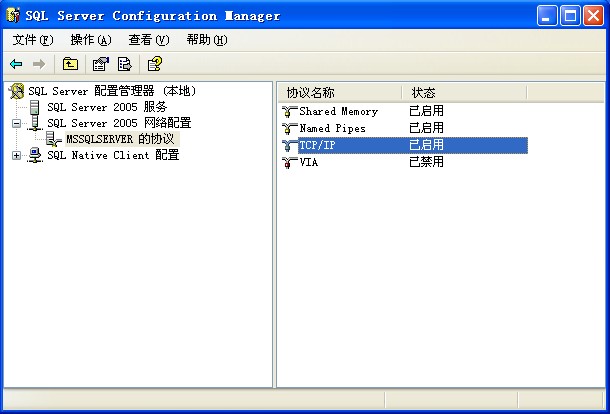Click the SQL Server 配置管理器 root icon
This screenshot has width=610, height=414.
tap(17, 91)
